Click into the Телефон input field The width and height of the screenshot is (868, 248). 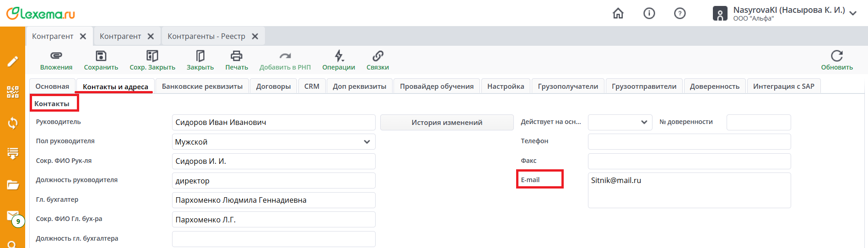pyautogui.click(x=689, y=142)
